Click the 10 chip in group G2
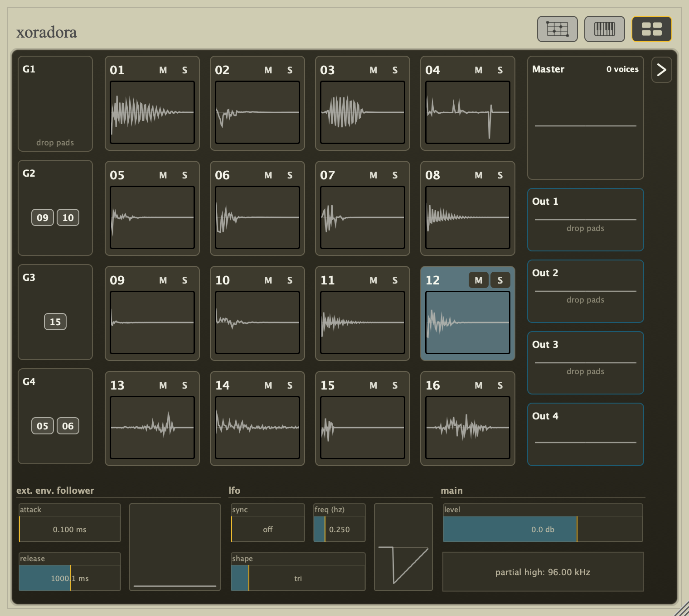The height and width of the screenshot is (616, 689). pos(68,218)
